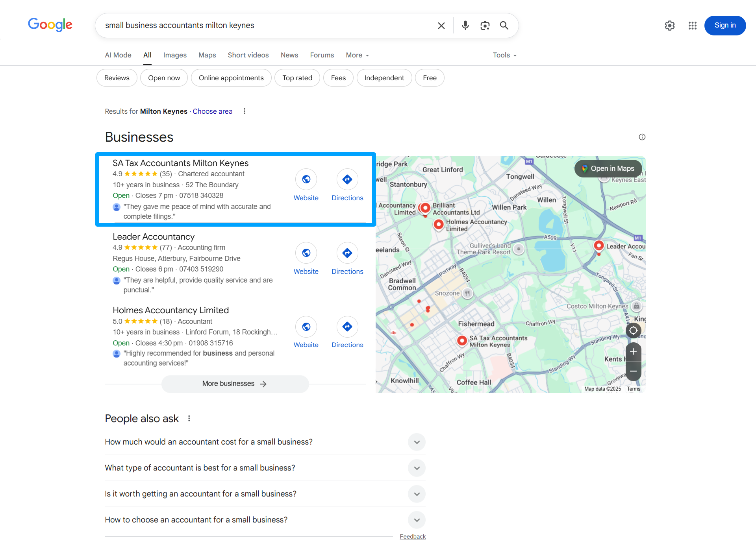Click Directions icon for Leader Accountancy
Viewport: 756px width, 543px height.
(x=347, y=253)
